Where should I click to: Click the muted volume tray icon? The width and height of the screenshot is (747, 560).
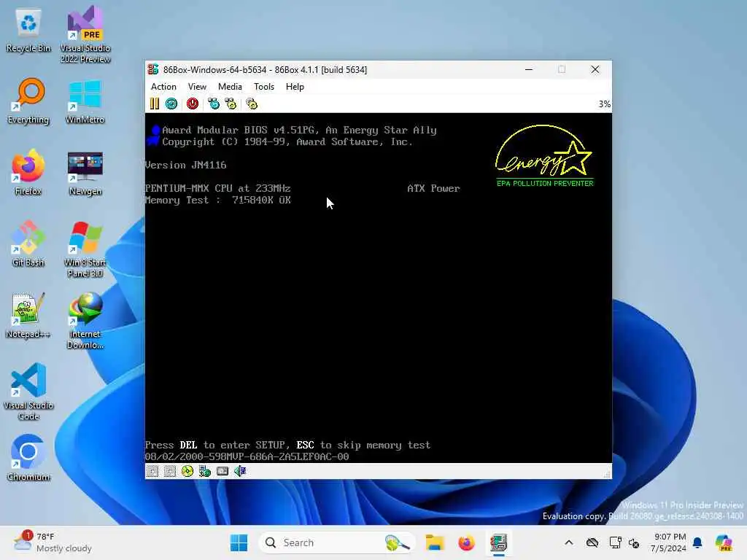pos(634,542)
